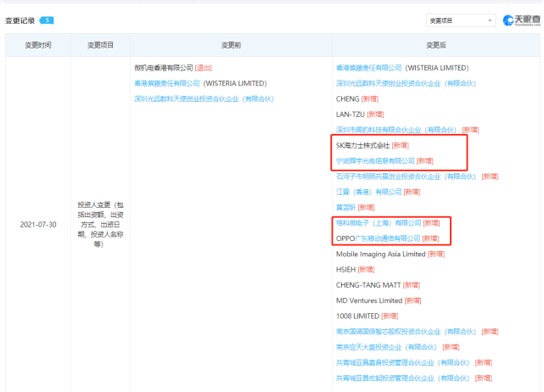Open 江霖（香港）有限公司 link
This screenshot has width=544, height=392.
point(369,192)
